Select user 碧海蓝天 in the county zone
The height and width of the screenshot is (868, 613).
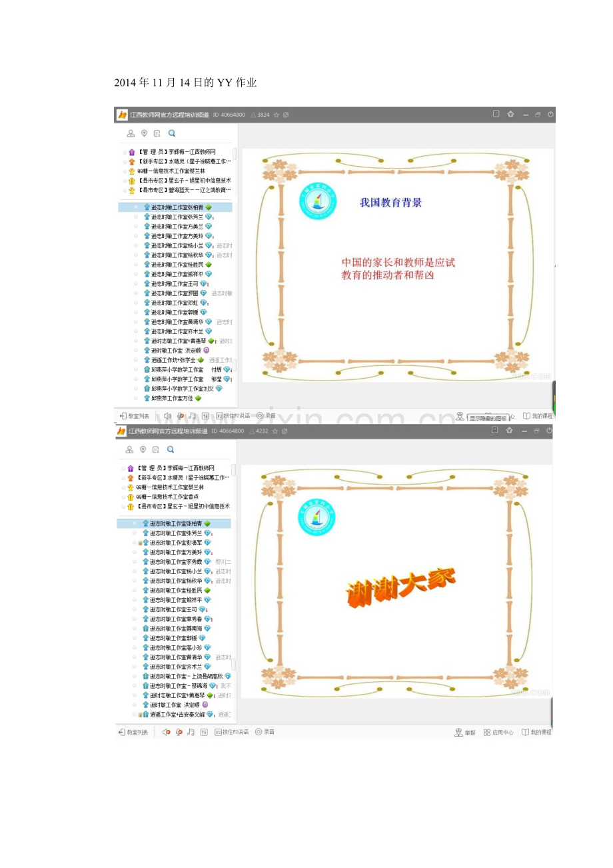(x=180, y=190)
